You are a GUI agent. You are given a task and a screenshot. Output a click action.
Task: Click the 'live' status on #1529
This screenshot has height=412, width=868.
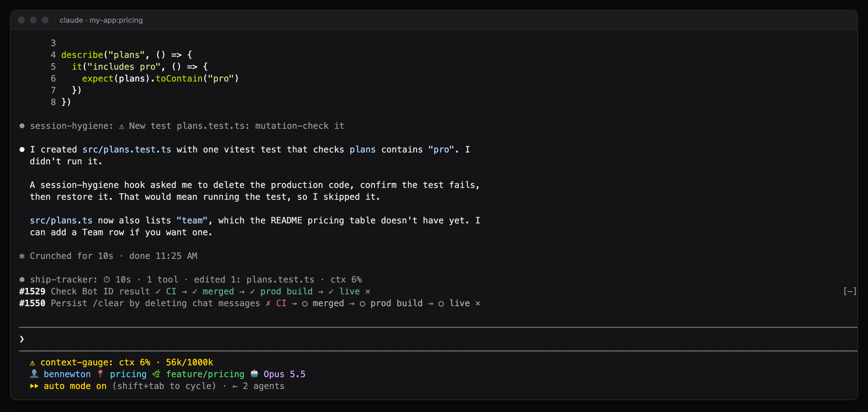click(344, 291)
